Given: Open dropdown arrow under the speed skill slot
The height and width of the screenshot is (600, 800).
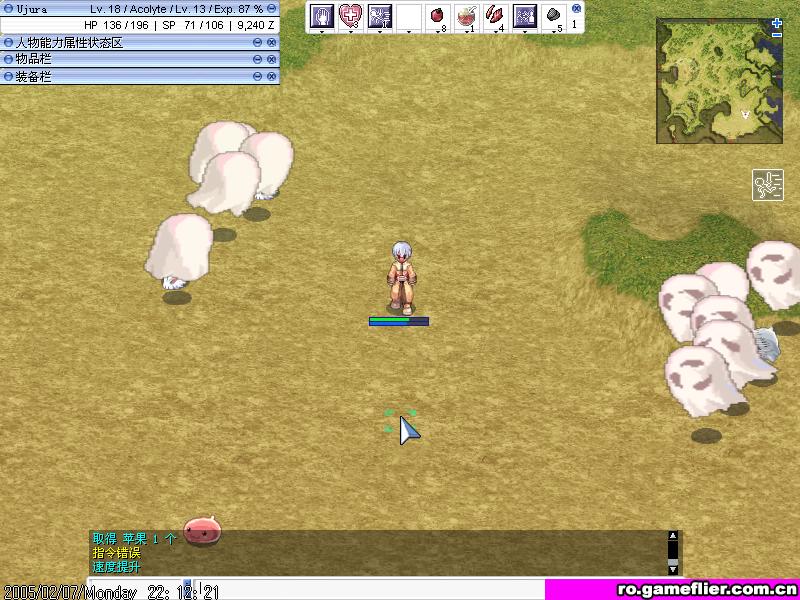Looking at the screenshot, I should coord(380,32).
